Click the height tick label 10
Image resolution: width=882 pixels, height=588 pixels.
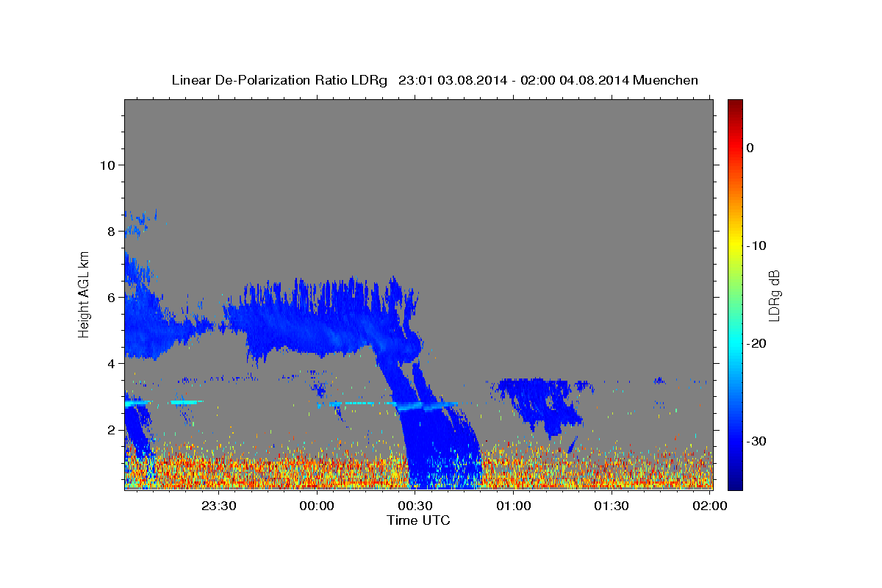108,165
